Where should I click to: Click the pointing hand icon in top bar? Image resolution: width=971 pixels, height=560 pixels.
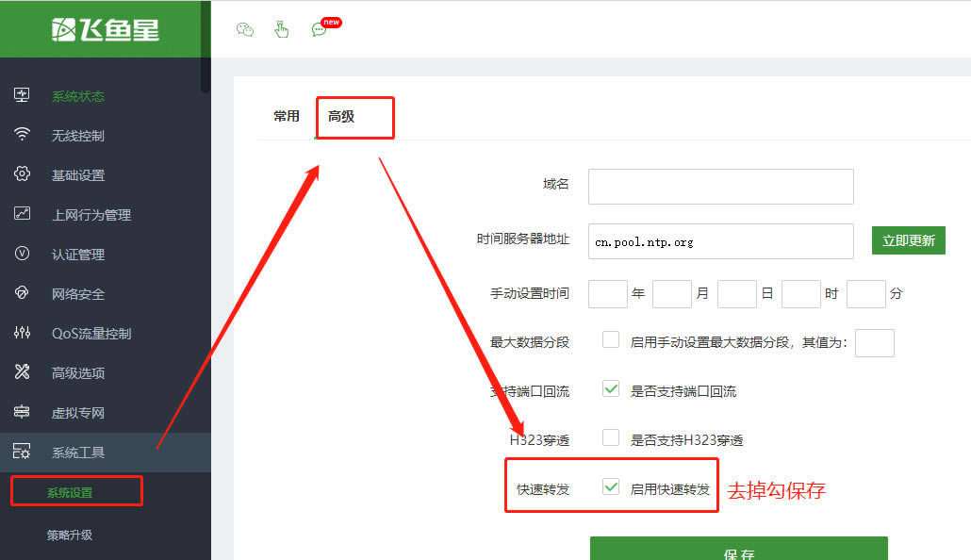(282, 29)
